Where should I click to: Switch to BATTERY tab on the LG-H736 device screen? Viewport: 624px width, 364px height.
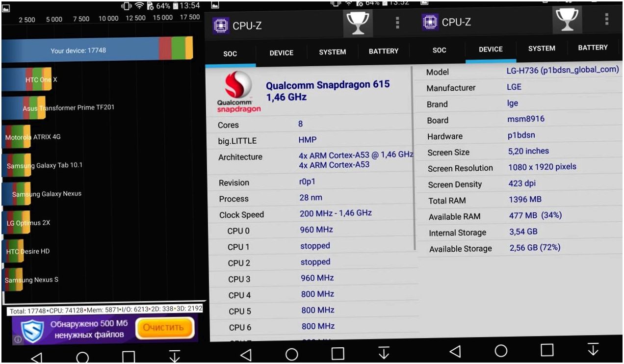[593, 48]
